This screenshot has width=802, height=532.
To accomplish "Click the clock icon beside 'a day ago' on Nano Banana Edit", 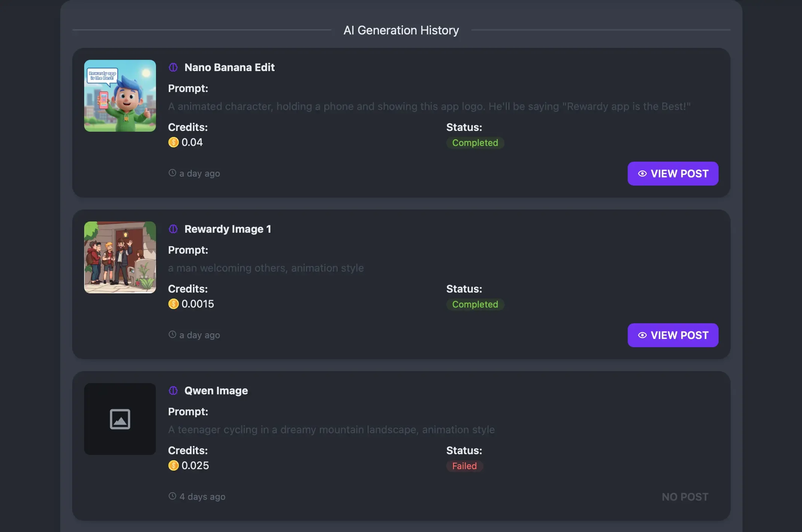I will (172, 173).
